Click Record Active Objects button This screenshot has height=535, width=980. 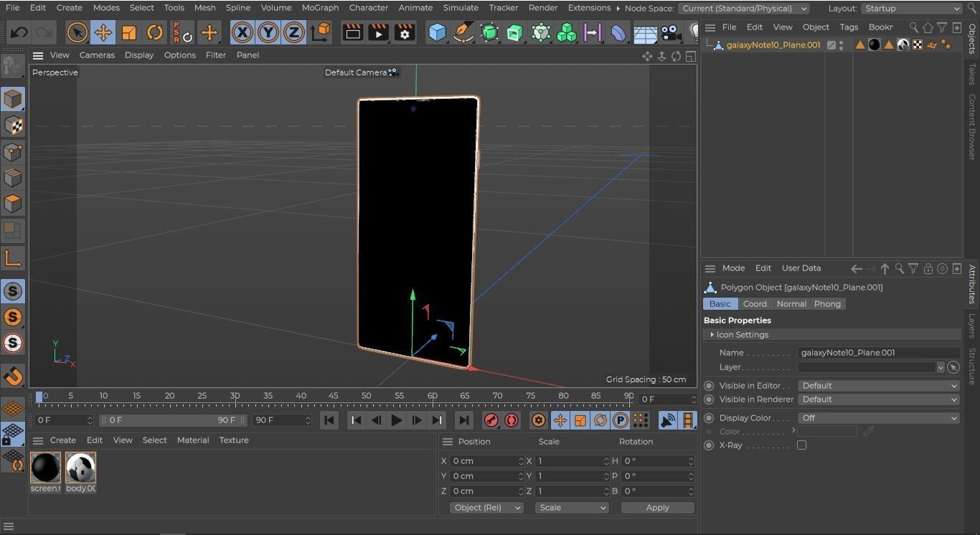(491, 420)
